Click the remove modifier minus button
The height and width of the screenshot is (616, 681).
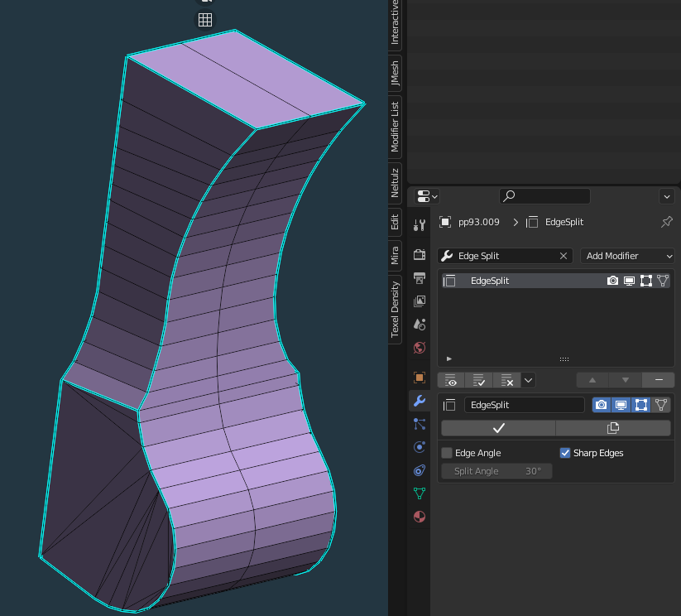(x=658, y=380)
